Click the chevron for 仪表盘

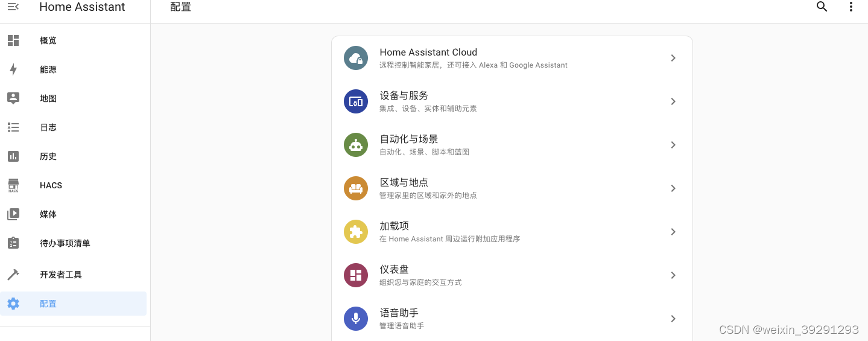(673, 275)
